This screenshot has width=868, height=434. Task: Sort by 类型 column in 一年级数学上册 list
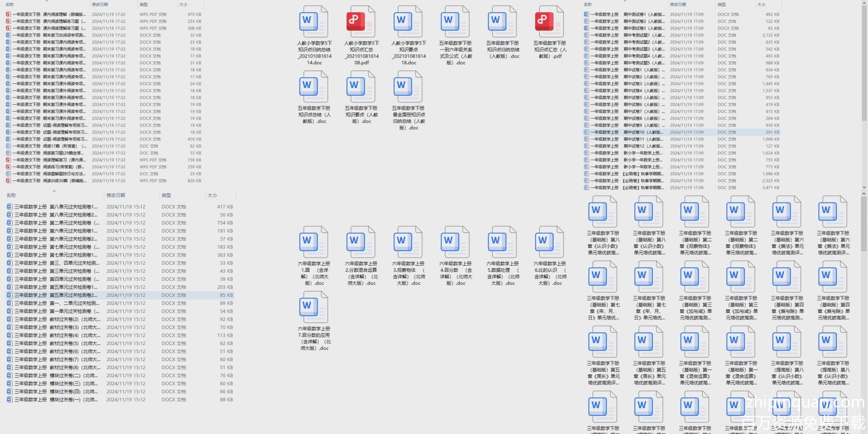tap(722, 4)
